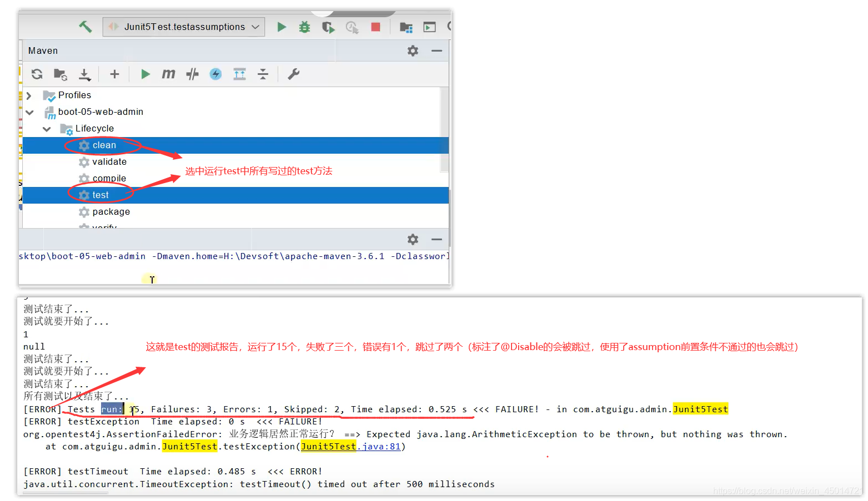This screenshot has height=501, width=868.
Task: Open the Junit5Test.java:81 stack trace link
Action: click(x=350, y=447)
